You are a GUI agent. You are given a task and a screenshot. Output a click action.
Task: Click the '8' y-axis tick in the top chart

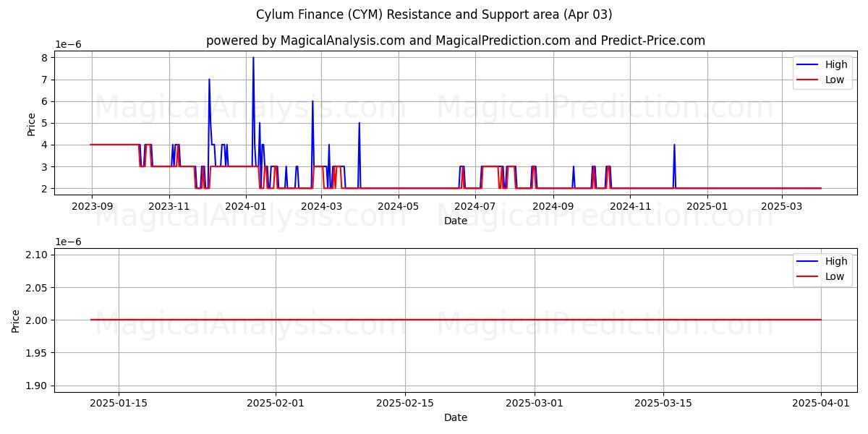(44, 58)
